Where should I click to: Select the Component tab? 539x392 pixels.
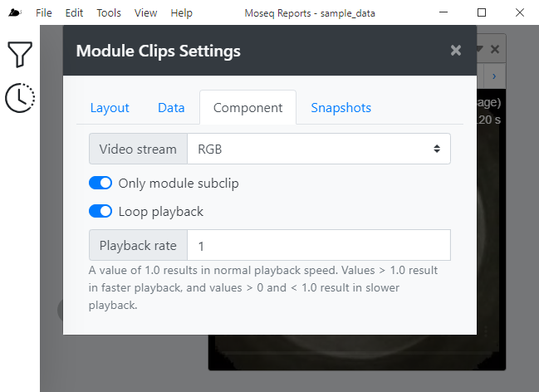(247, 108)
